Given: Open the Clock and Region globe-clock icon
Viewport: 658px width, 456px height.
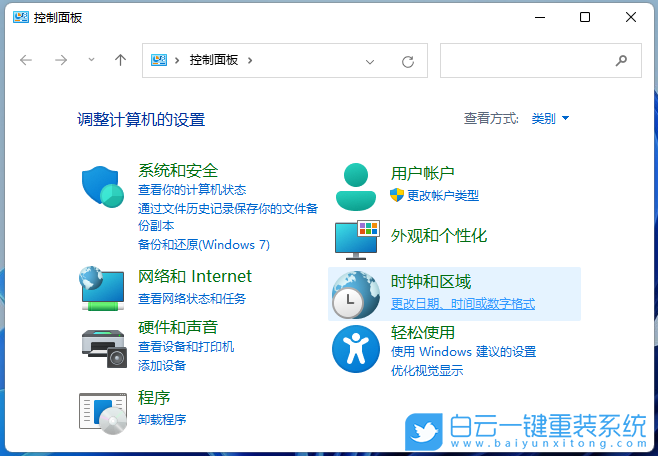Looking at the screenshot, I should click(x=356, y=294).
